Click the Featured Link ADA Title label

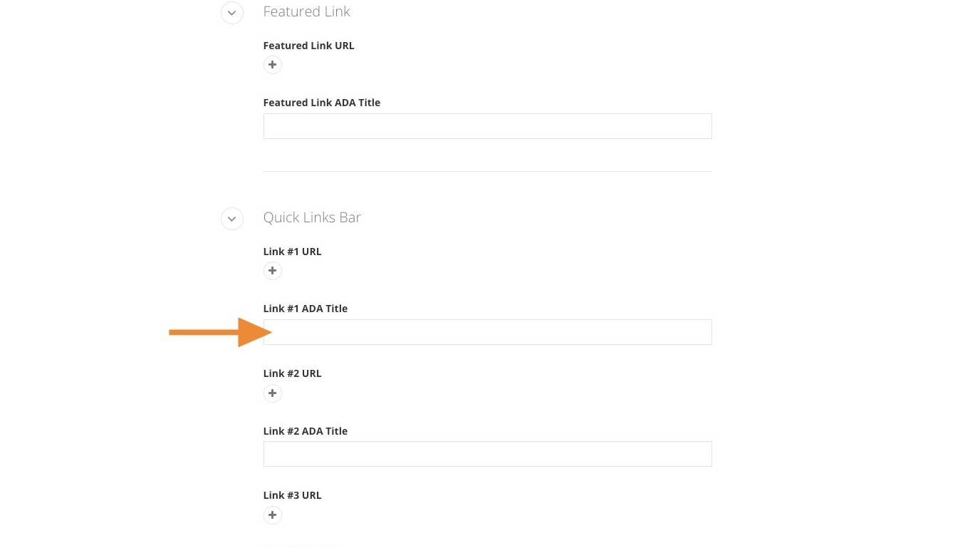321,103
